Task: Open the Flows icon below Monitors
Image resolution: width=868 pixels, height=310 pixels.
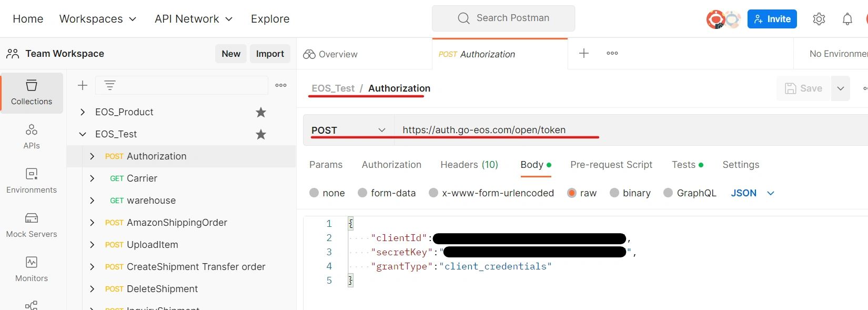Action: [32, 305]
